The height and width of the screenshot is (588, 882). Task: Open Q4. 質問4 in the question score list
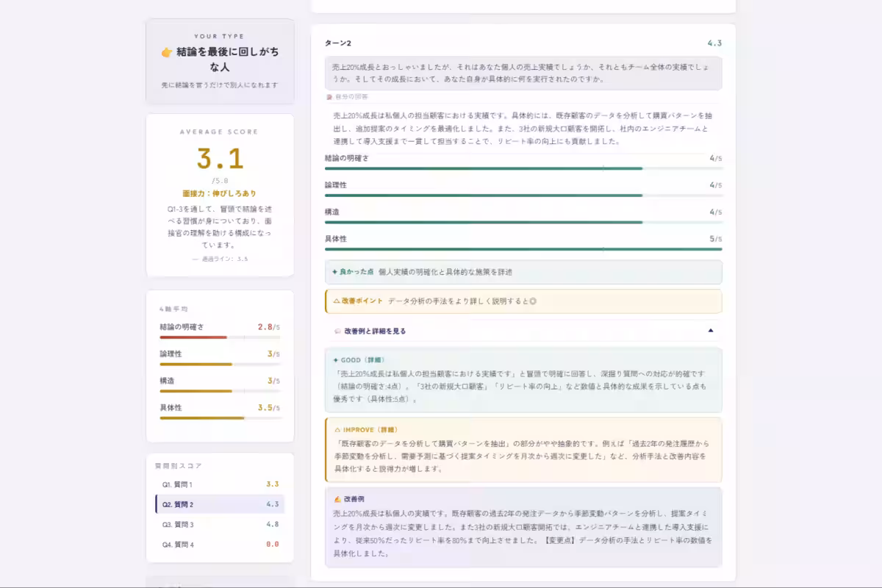pos(220,545)
